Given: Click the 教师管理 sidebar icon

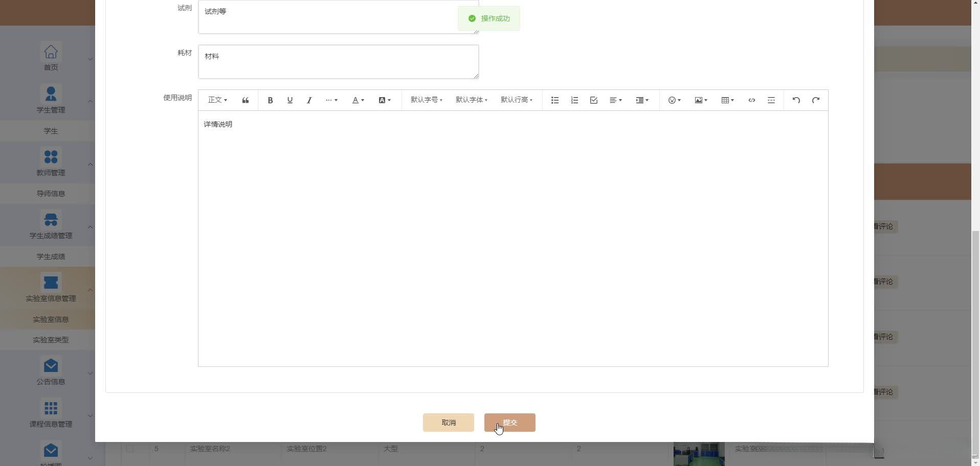Looking at the screenshot, I should click(x=51, y=157).
